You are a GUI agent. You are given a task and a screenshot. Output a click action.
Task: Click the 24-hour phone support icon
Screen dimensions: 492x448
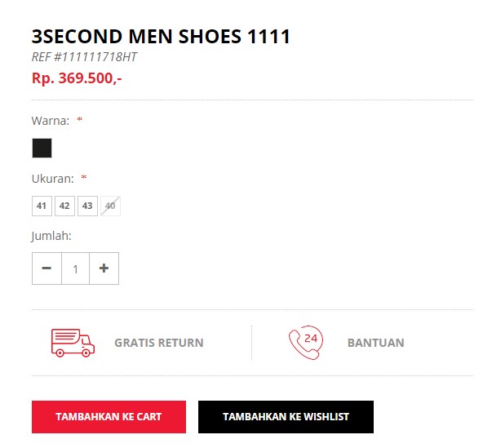pyautogui.click(x=306, y=343)
